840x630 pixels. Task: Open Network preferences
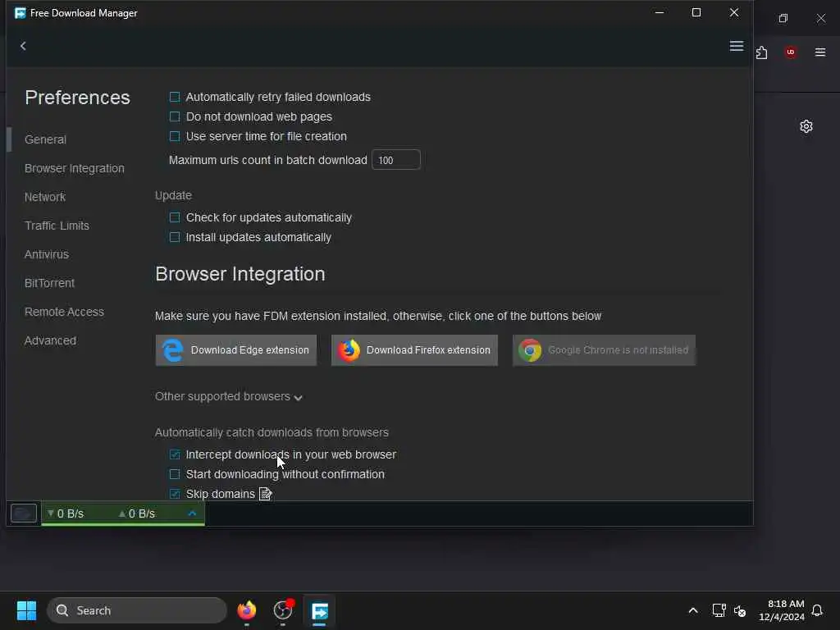(45, 197)
